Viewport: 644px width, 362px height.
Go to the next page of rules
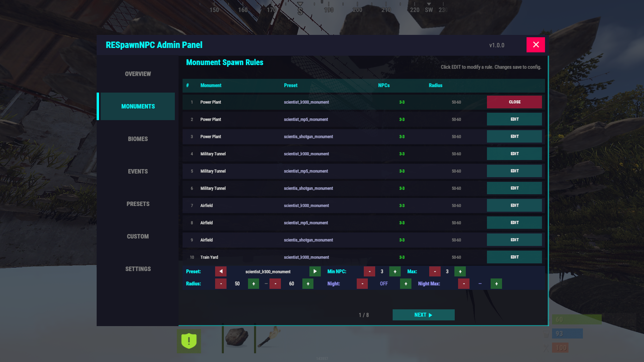423,315
